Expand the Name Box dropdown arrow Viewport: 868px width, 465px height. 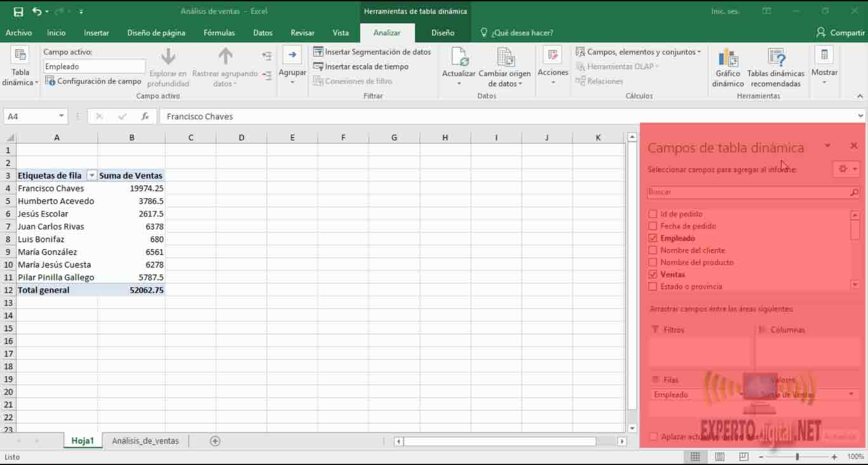(61, 116)
